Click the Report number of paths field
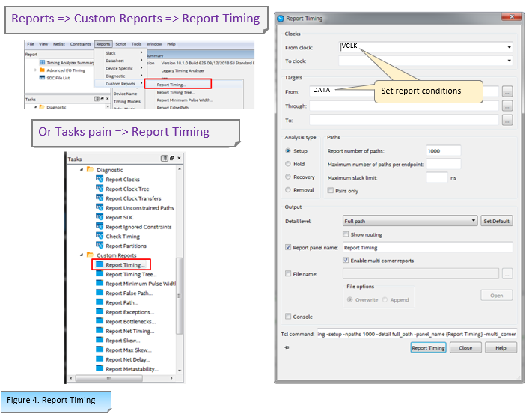This screenshot has height=414, width=532. point(443,151)
